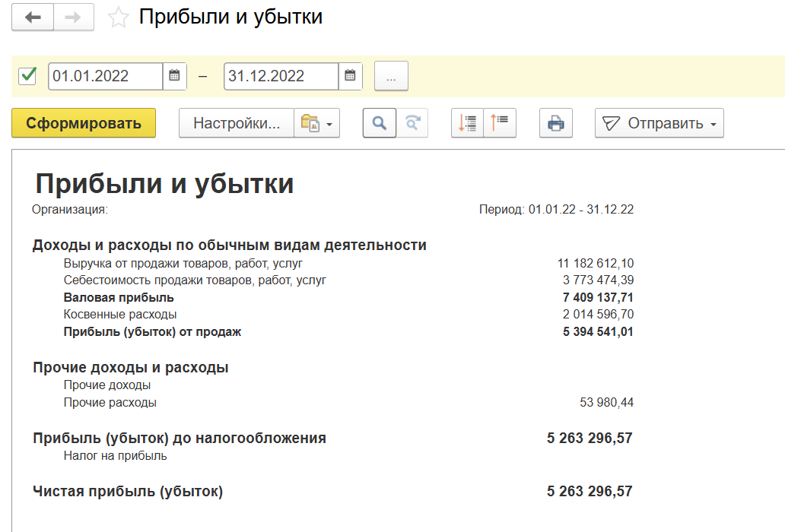Open Настройки report settings

coord(237,123)
